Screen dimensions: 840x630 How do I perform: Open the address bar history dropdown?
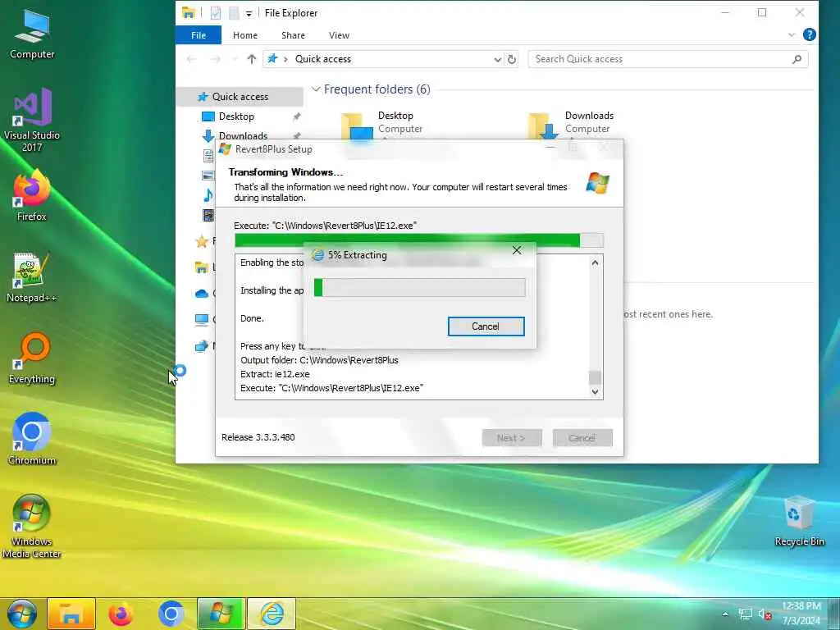(497, 59)
